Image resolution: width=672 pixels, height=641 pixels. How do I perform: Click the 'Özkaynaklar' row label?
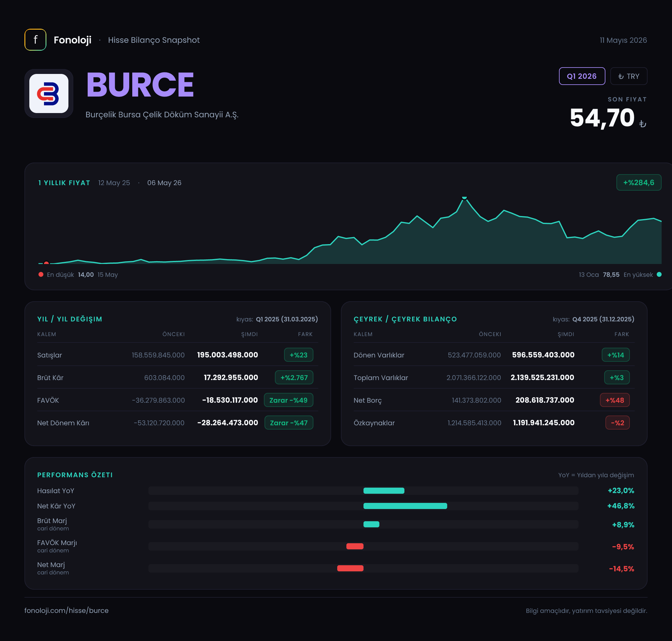click(374, 423)
